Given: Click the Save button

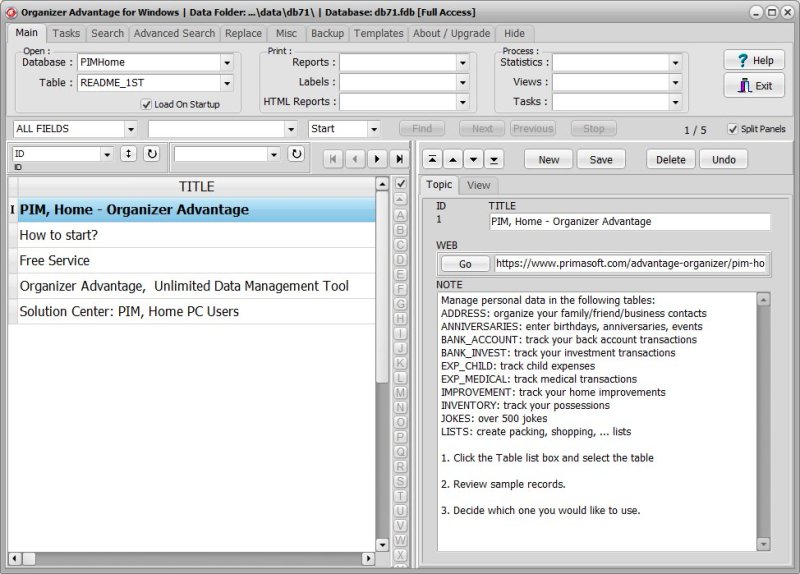Looking at the screenshot, I should click(x=601, y=160).
